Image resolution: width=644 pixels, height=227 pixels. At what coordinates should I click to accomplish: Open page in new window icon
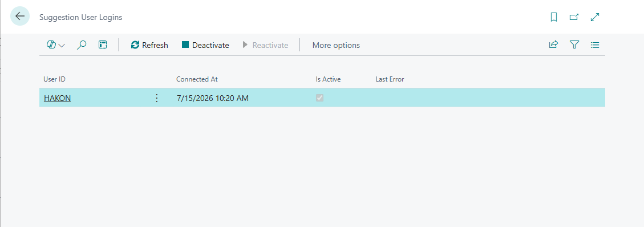[x=574, y=17]
